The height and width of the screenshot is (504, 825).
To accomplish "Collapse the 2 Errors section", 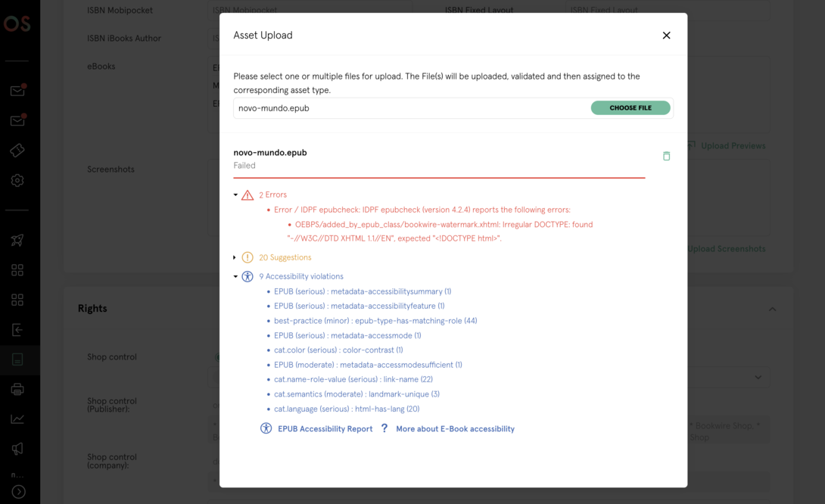I will 235,195.
